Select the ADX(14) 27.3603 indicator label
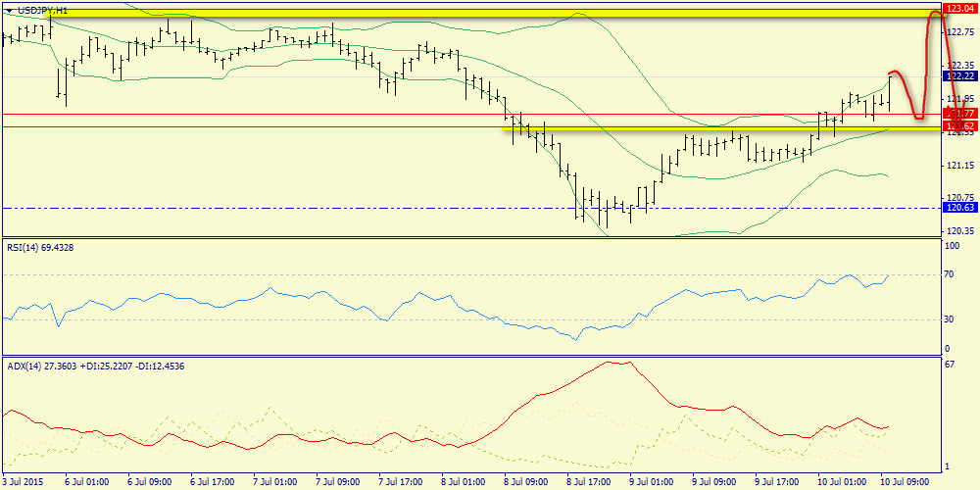The width and height of the screenshot is (980, 490). [96, 367]
